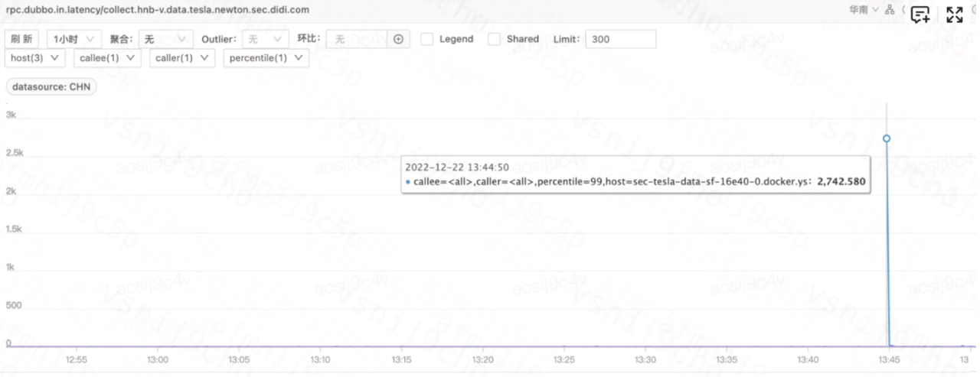Click the hollow data point marker at spike peak
The height and width of the screenshot is (377, 980).
click(887, 138)
